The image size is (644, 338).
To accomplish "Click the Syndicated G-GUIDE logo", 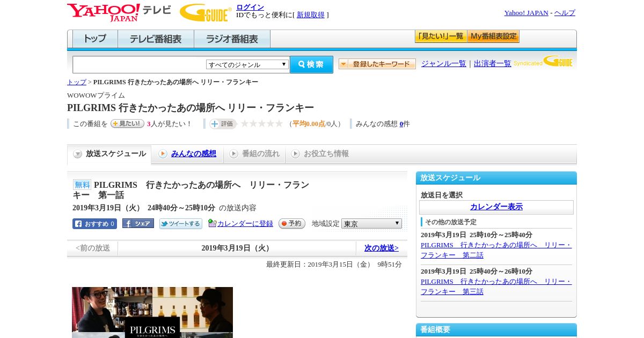I will pos(543,62).
